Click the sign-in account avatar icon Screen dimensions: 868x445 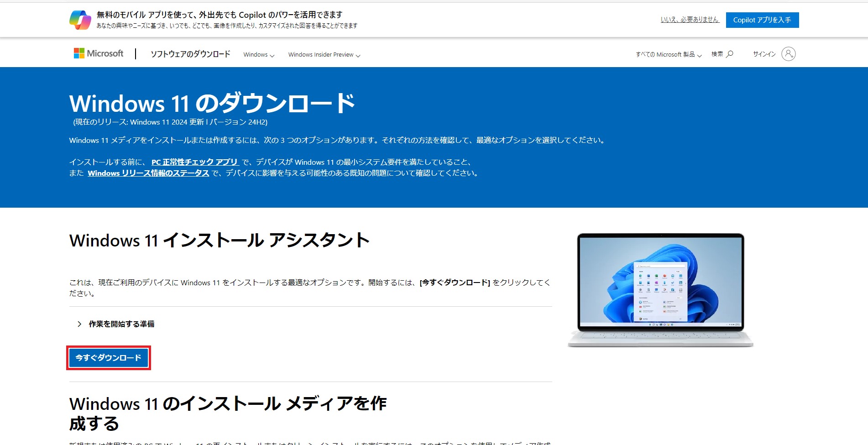tap(788, 54)
